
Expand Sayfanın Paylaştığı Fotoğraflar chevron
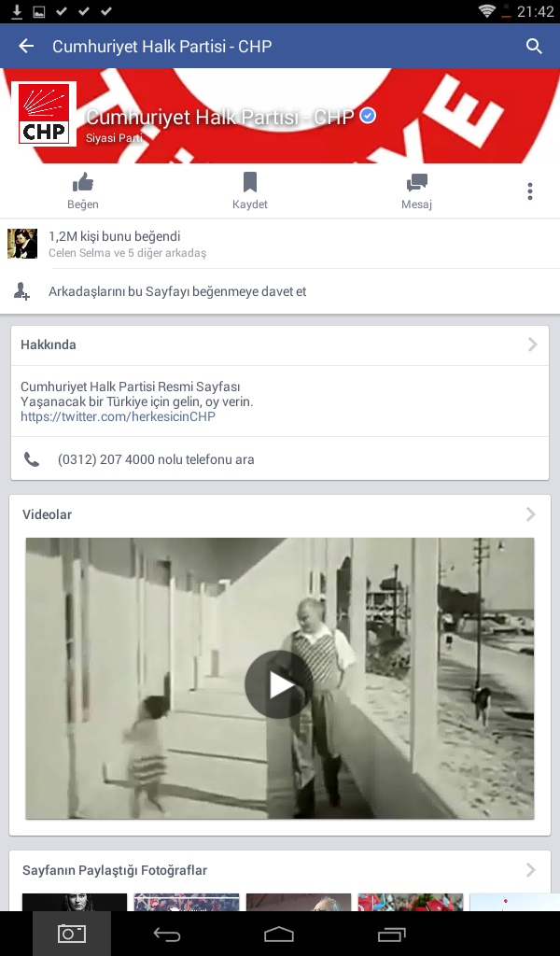[x=531, y=870]
